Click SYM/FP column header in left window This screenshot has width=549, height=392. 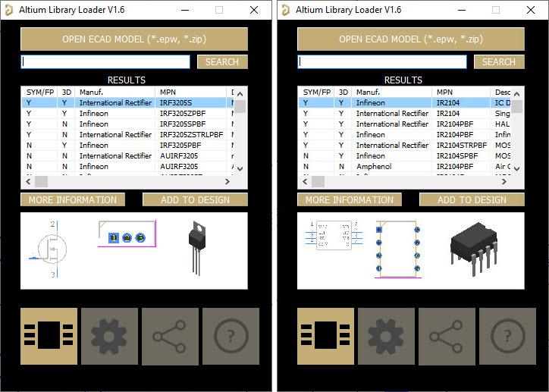39,92
